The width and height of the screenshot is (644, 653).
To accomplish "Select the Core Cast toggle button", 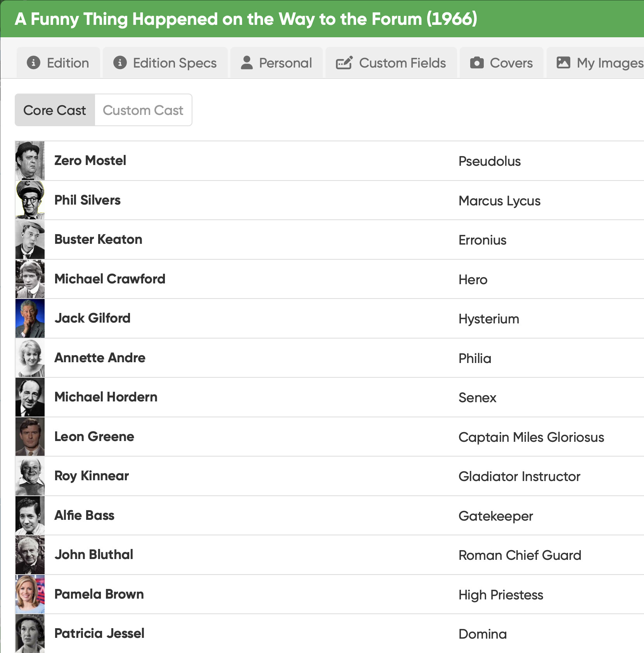I will pyautogui.click(x=55, y=110).
